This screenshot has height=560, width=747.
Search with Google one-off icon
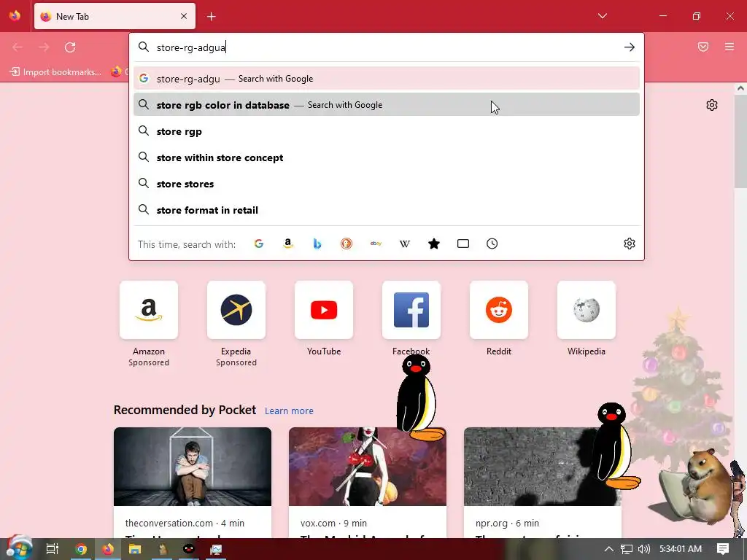(x=259, y=244)
